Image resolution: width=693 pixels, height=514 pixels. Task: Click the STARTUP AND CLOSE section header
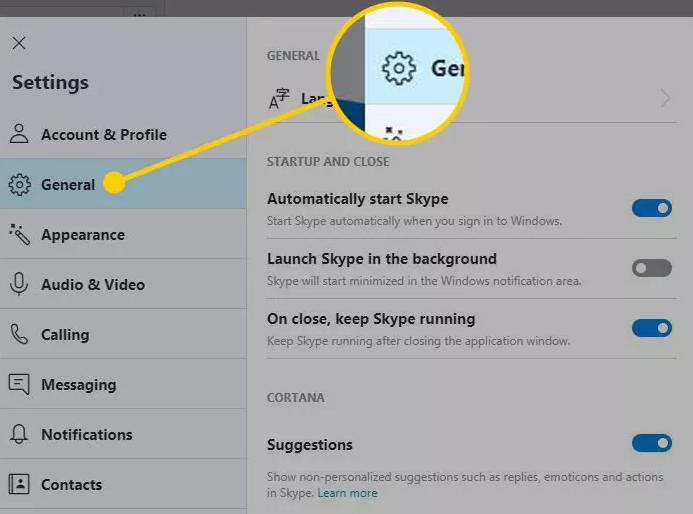328,162
